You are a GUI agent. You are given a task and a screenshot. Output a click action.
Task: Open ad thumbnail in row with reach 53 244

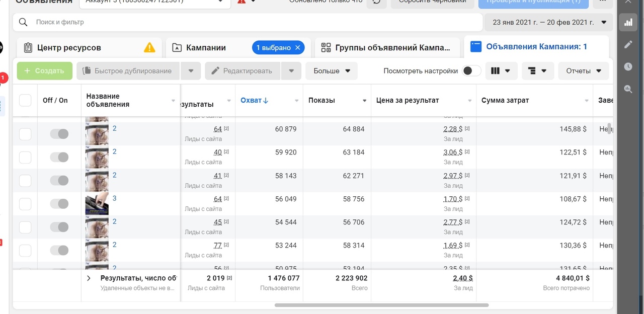[x=97, y=250]
